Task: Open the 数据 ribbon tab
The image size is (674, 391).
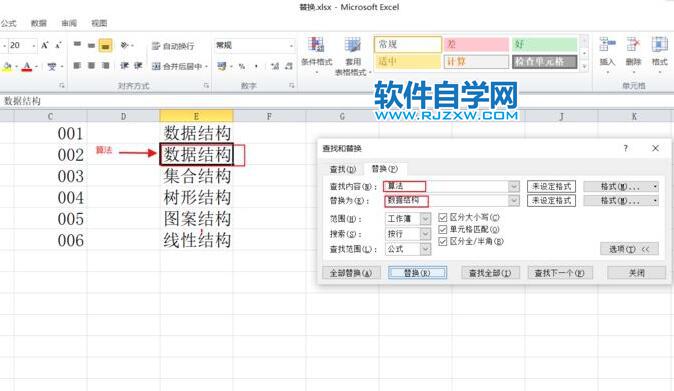Action: point(39,23)
